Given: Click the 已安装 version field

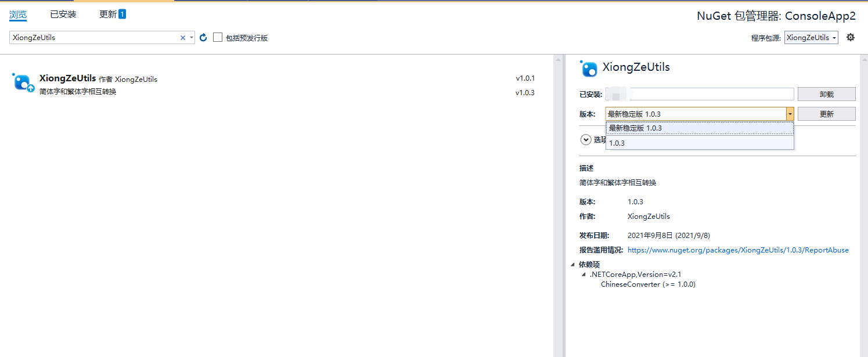Looking at the screenshot, I should [x=700, y=94].
